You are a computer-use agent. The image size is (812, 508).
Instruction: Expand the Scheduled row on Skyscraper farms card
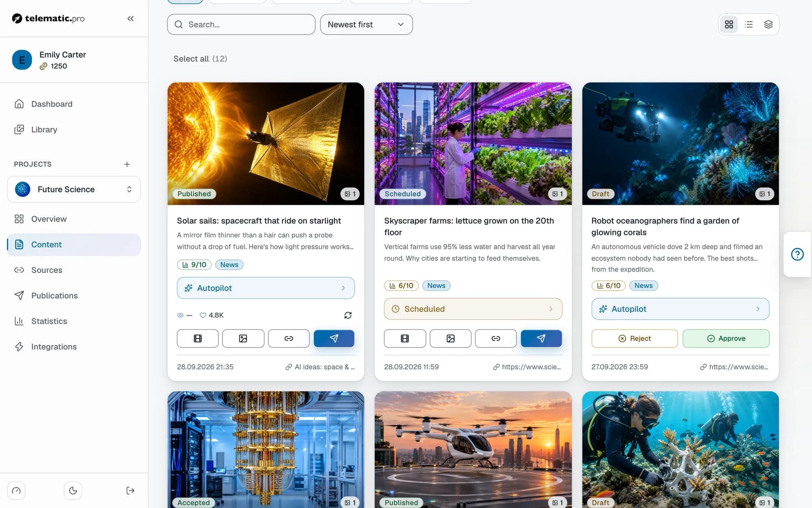pos(473,309)
